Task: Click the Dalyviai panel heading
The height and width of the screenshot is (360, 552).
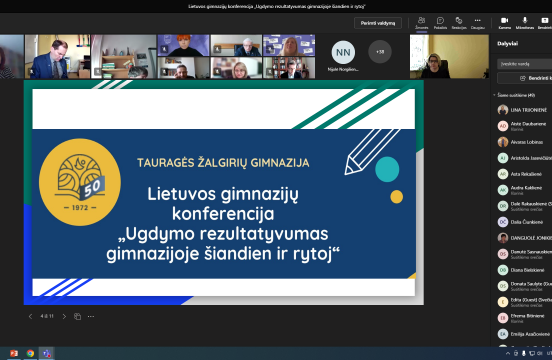Action: (507, 44)
